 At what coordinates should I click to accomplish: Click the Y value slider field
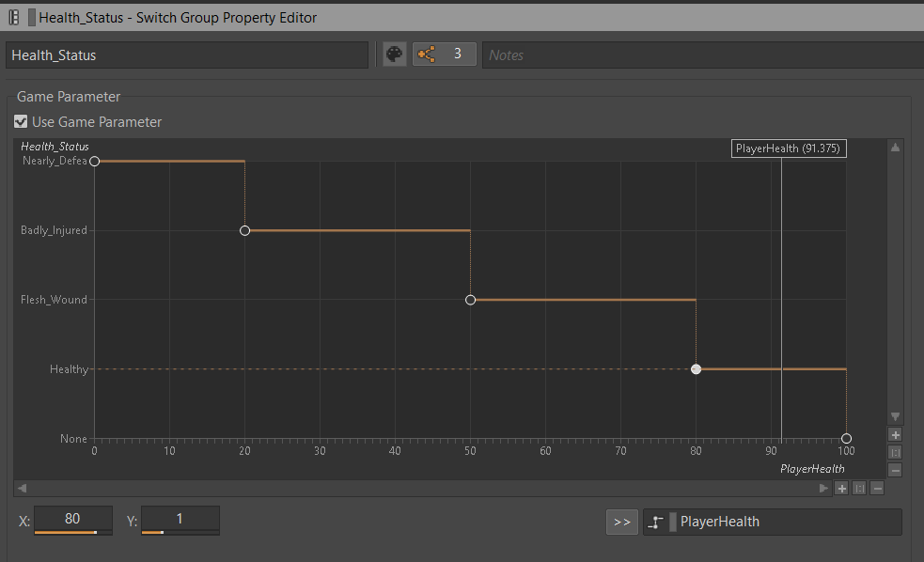click(180, 520)
